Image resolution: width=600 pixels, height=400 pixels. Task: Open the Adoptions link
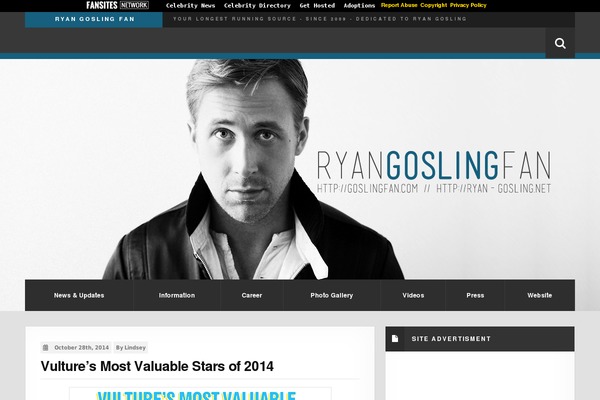tap(359, 5)
